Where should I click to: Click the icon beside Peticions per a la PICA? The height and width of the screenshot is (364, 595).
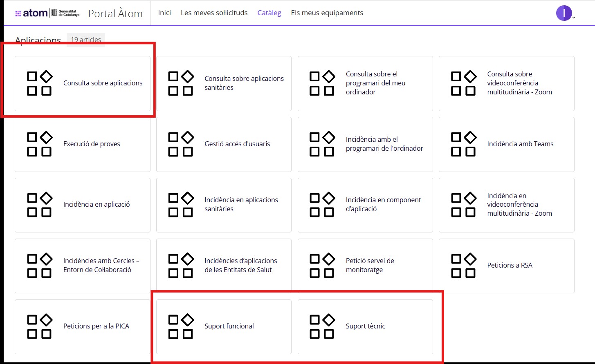point(39,326)
